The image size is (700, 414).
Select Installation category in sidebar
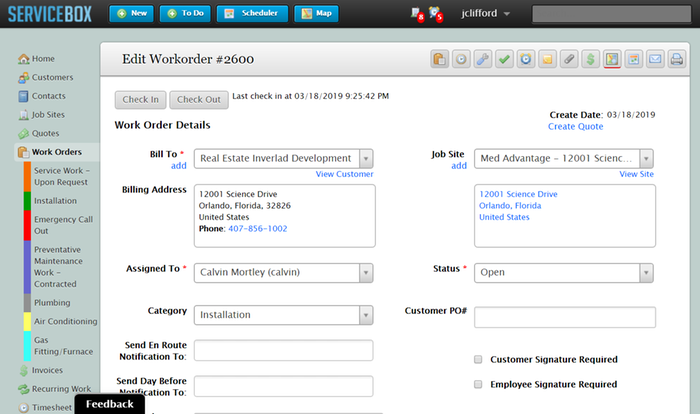point(55,201)
